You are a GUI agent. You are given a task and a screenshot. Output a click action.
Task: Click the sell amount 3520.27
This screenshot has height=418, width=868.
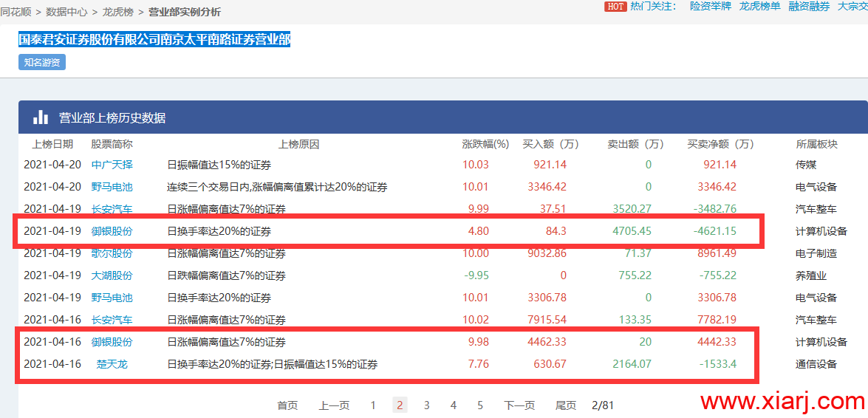(x=632, y=209)
